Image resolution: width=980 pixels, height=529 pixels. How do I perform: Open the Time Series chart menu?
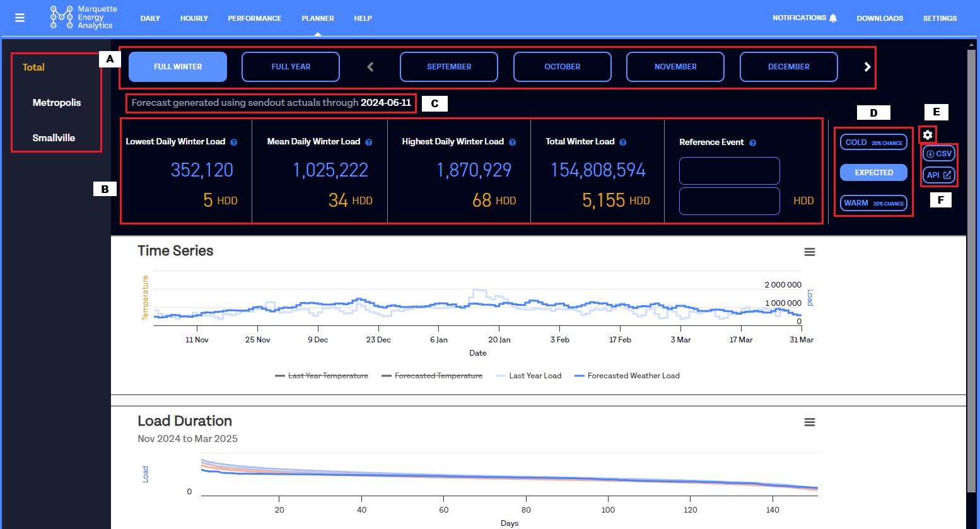pyautogui.click(x=810, y=252)
